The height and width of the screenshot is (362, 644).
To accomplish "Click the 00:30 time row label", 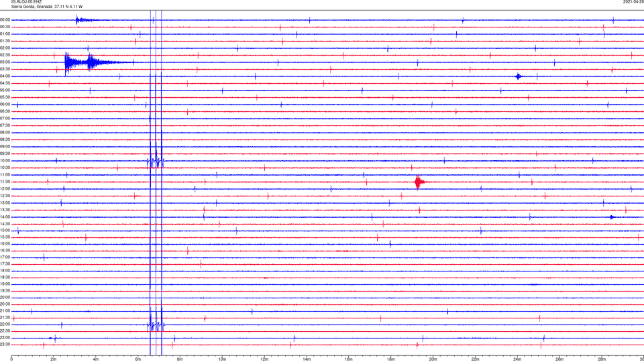I will click(5, 27).
